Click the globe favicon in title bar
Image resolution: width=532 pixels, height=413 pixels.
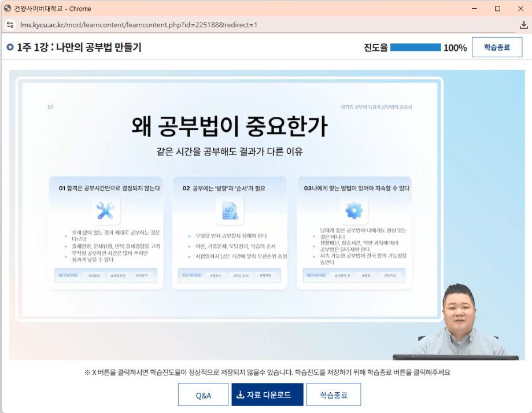pos(8,8)
